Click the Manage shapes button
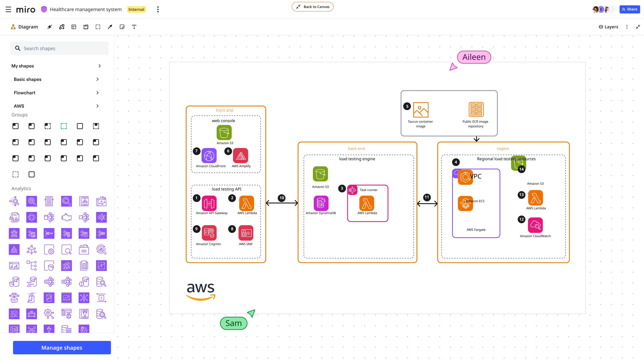This screenshot has height=362, width=644. pyautogui.click(x=62, y=348)
